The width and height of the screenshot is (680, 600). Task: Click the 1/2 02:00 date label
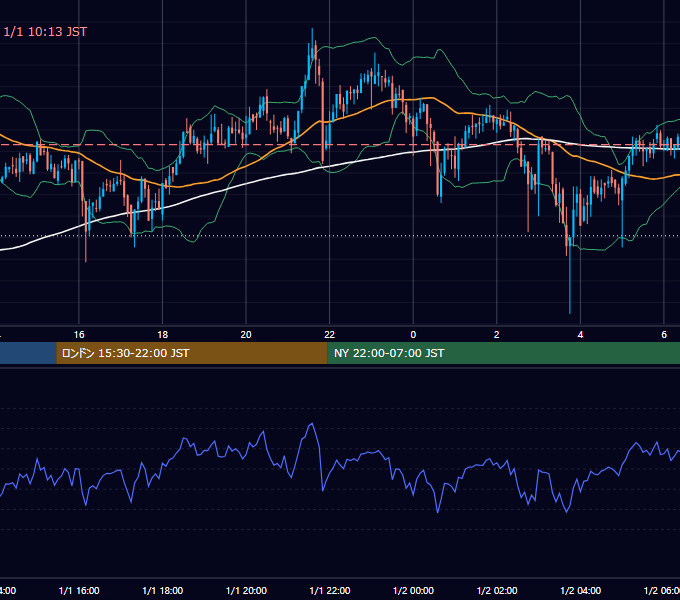497,590
